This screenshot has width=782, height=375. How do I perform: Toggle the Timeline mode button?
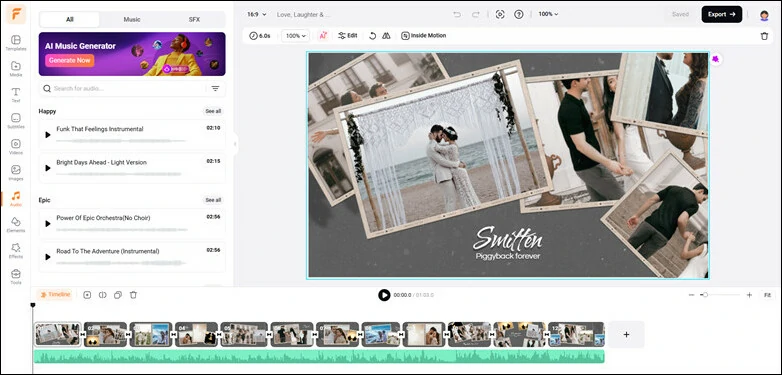point(55,295)
